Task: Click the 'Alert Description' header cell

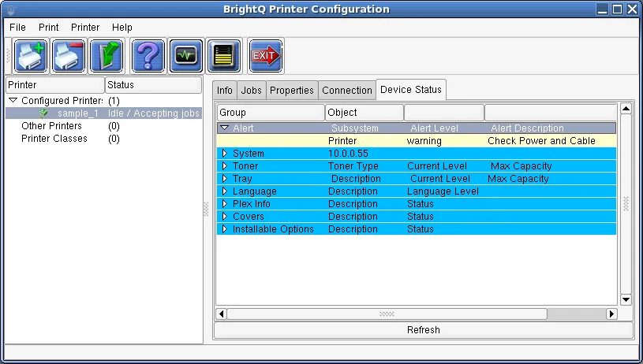Action: point(527,128)
